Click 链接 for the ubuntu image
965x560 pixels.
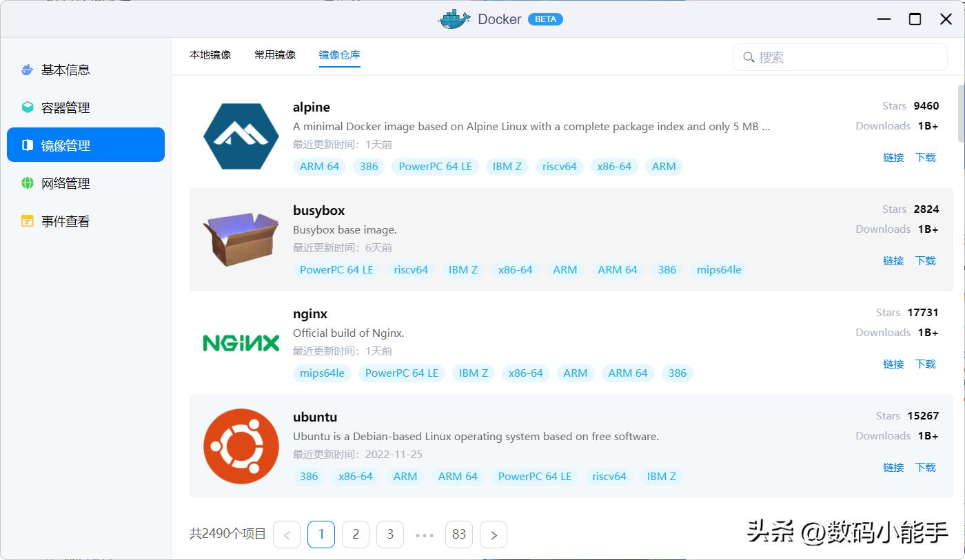pyautogui.click(x=893, y=467)
